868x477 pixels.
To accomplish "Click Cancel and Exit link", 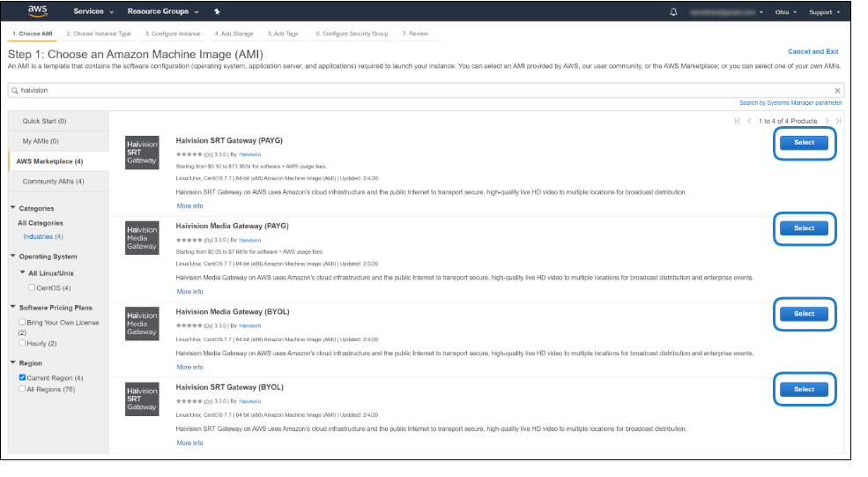I will point(812,52).
